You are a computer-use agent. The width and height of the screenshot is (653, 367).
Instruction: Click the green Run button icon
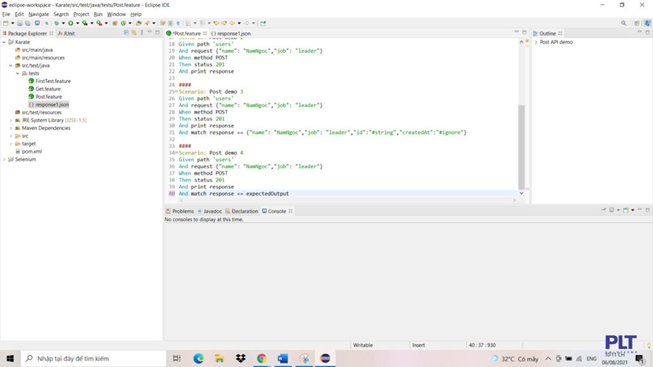point(71,23)
